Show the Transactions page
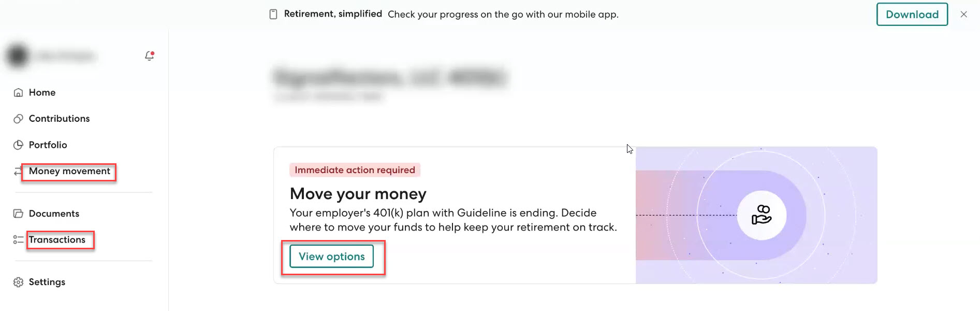The width and height of the screenshot is (980, 311). coord(57,239)
